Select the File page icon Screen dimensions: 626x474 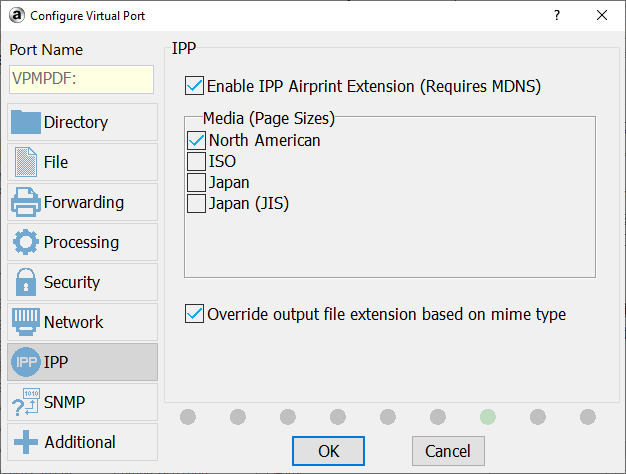(x=26, y=162)
